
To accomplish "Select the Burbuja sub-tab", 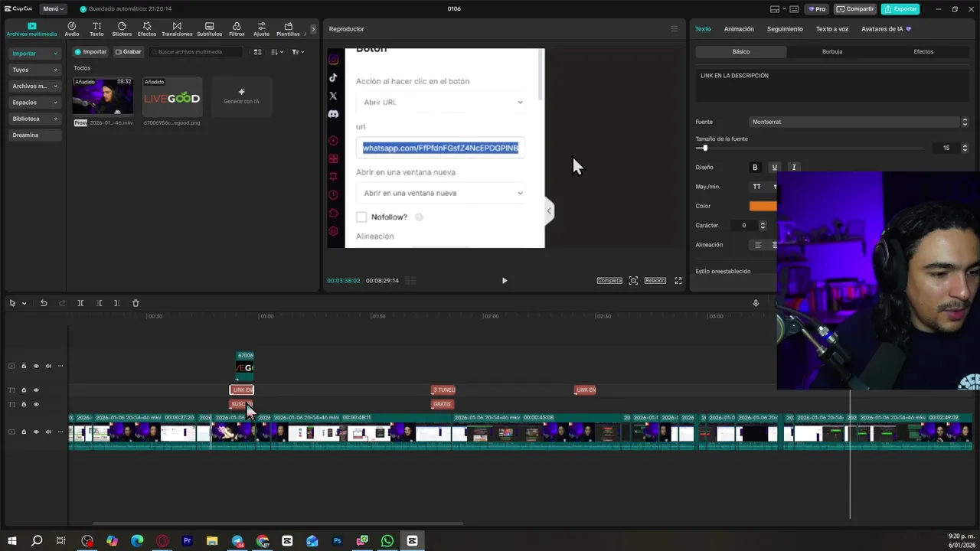I will (832, 52).
